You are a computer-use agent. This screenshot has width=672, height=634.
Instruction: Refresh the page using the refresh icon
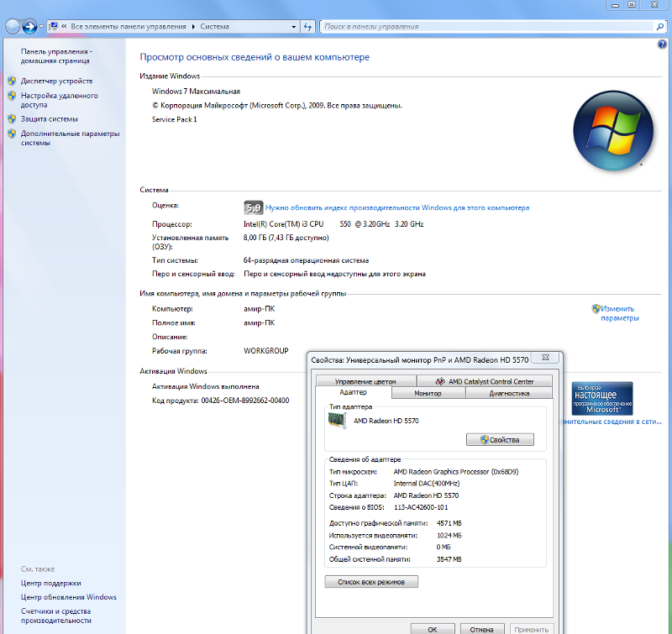click(x=307, y=27)
